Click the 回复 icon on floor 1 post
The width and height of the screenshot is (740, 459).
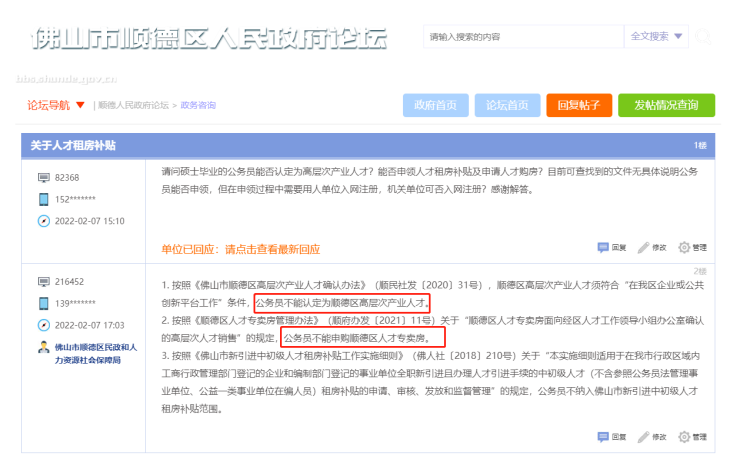603,248
